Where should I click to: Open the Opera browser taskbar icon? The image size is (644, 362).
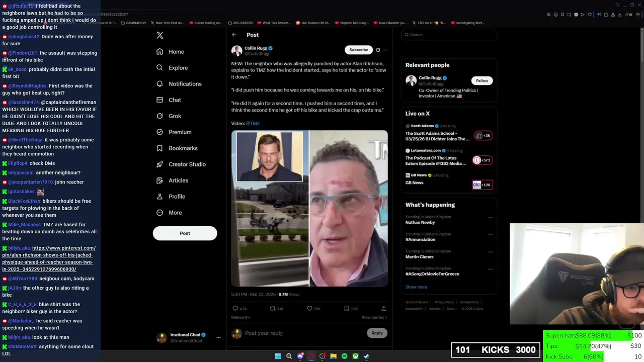(311, 356)
